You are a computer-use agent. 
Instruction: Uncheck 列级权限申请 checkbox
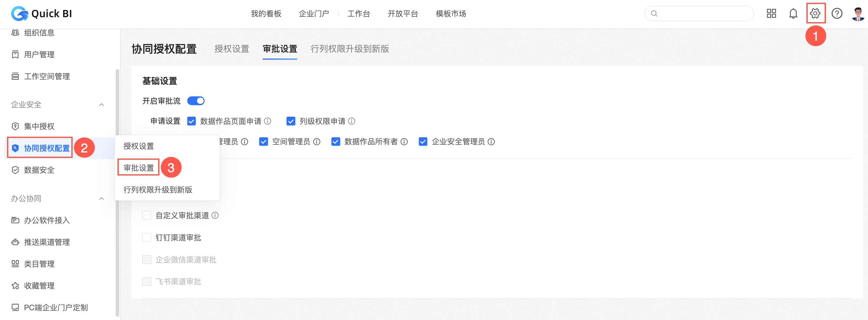click(x=291, y=121)
